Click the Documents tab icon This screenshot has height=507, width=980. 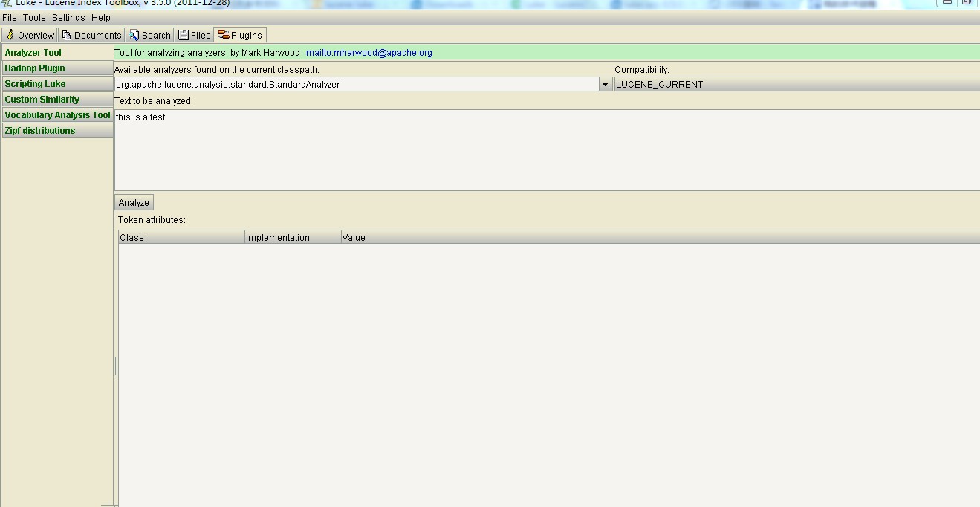67,35
